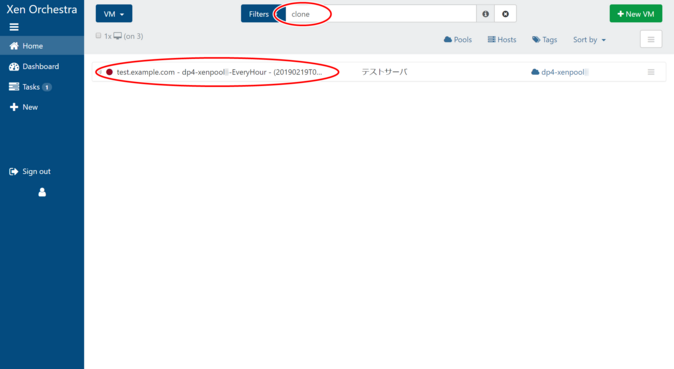Image resolution: width=674 pixels, height=369 pixels.
Task: Collapse the sidebar with the hamburger icon
Action: (x=14, y=27)
